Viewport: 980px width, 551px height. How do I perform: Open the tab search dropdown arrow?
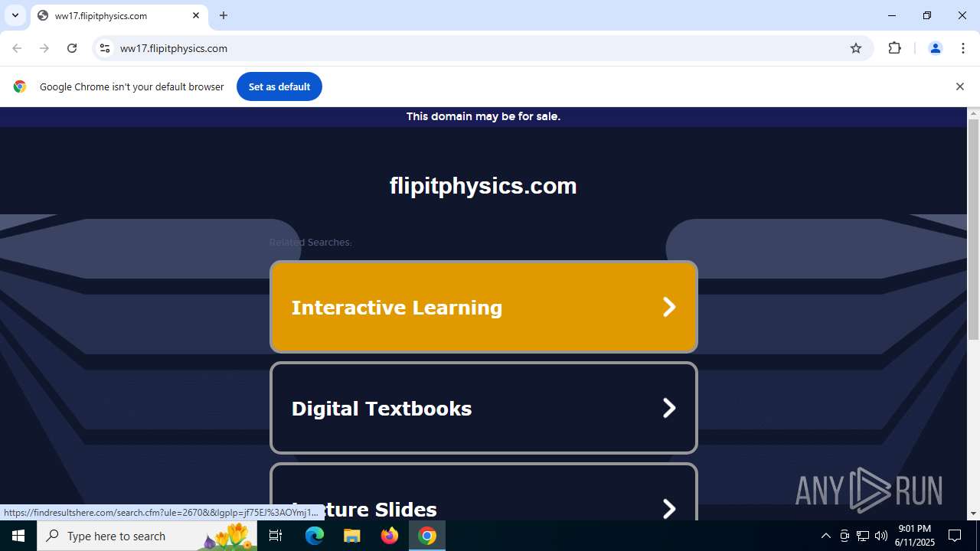pos(15,15)
